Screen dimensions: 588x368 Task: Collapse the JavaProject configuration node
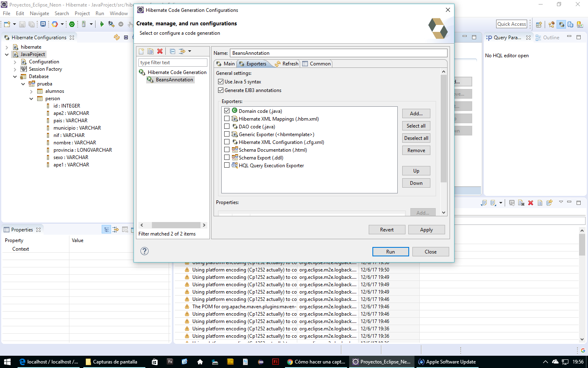click(x=7, y=54)
